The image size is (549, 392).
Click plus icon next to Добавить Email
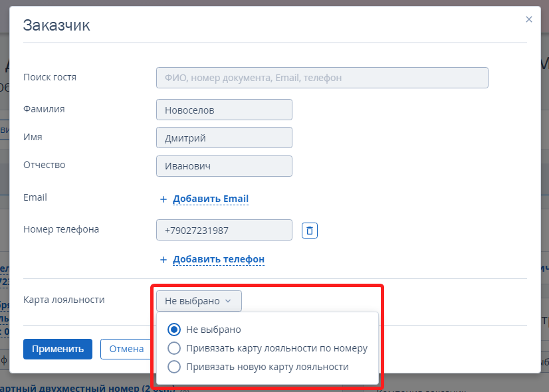click(x=163, y=199)
